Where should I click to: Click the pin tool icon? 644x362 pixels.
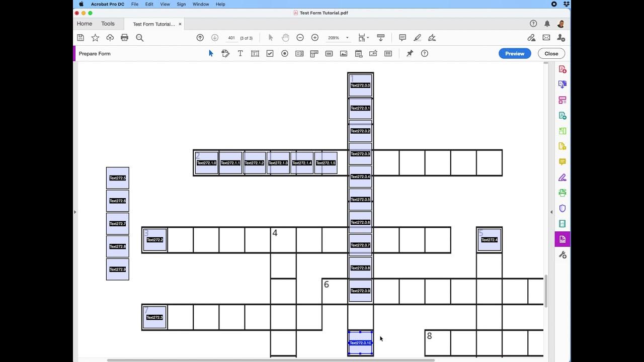click(x=410, y=53)
